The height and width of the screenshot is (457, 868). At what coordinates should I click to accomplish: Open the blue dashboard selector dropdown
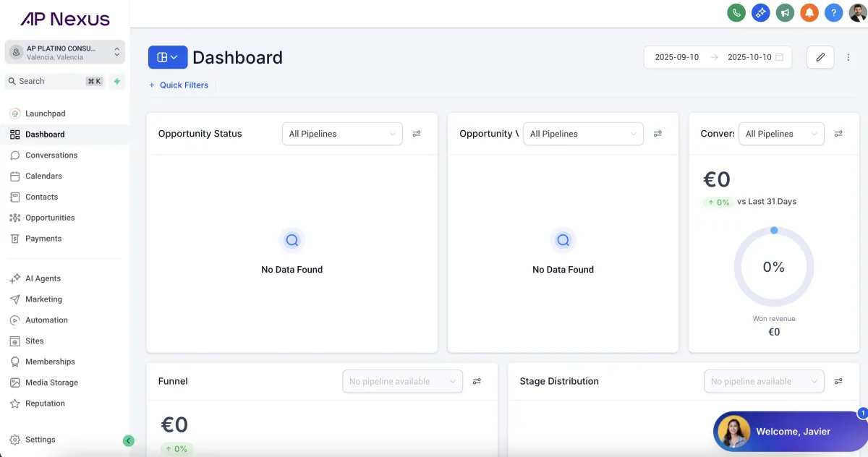point(168,57)
